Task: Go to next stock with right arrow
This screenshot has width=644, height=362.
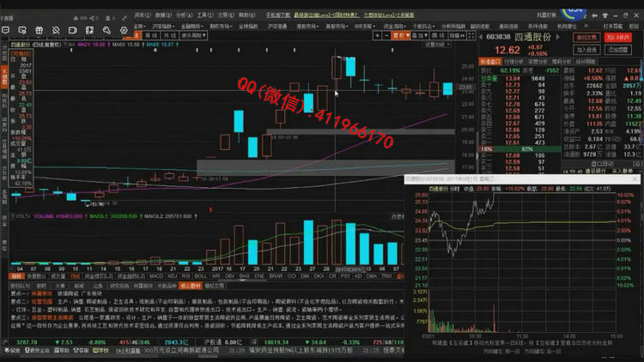Action: (558, 37)
